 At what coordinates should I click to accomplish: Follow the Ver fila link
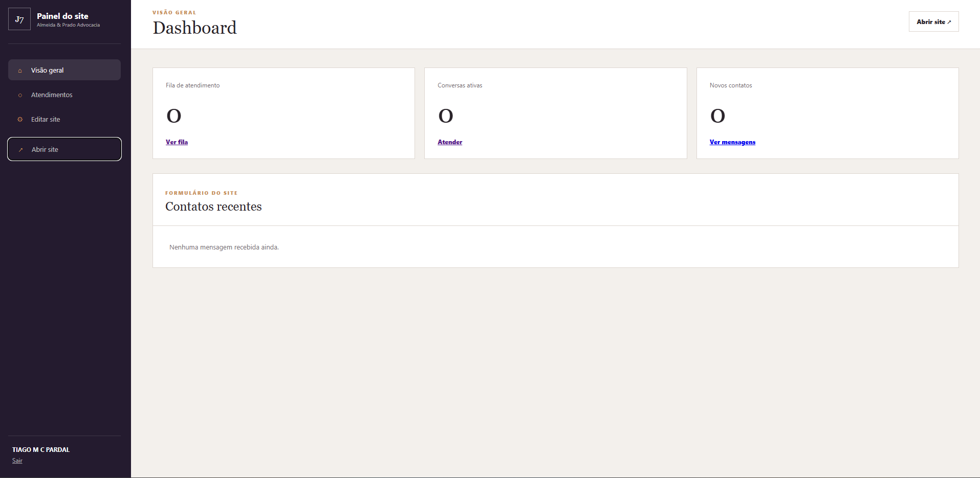[177, 142]
